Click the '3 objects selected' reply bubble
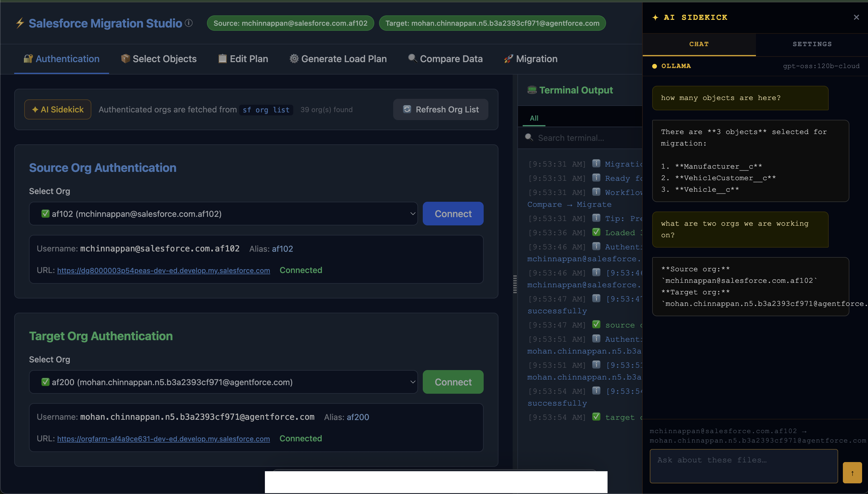Image resolution: width=868 pixels, height=494 pixels. (750, 161)
